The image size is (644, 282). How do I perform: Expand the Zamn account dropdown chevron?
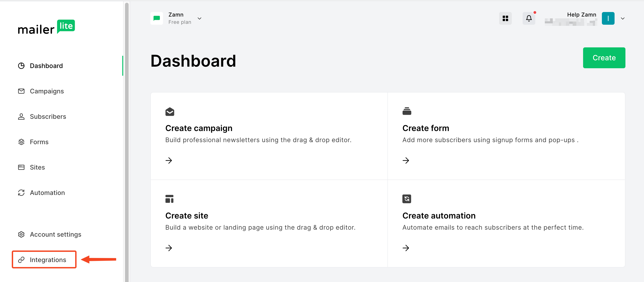[199, 18]
